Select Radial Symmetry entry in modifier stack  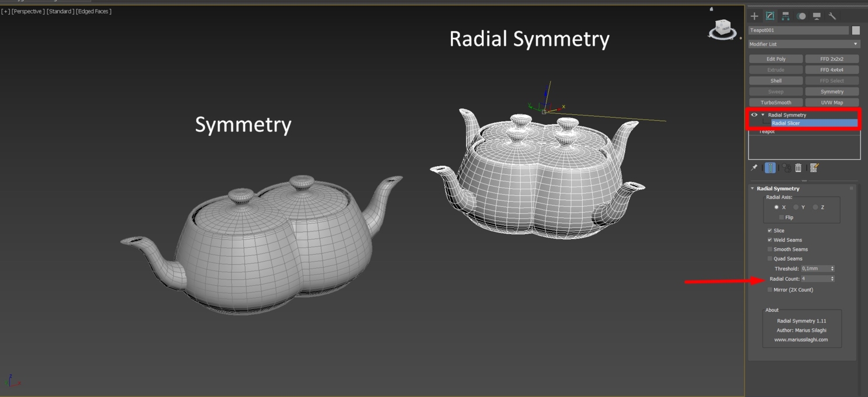787,115
